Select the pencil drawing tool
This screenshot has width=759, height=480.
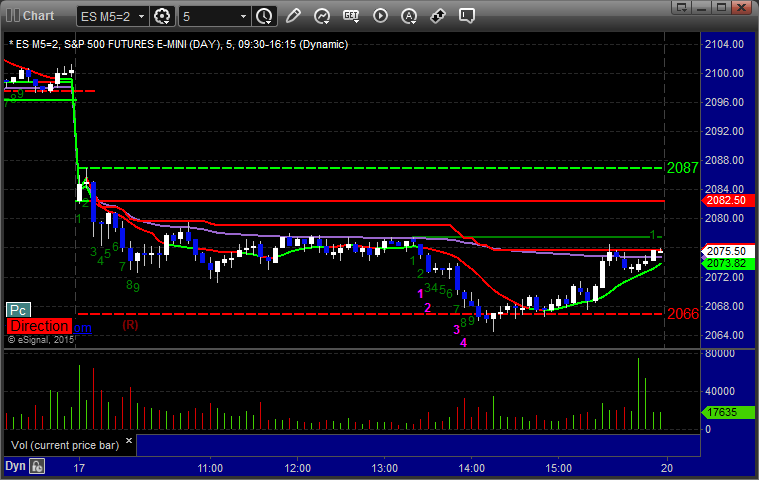point(292,16)
